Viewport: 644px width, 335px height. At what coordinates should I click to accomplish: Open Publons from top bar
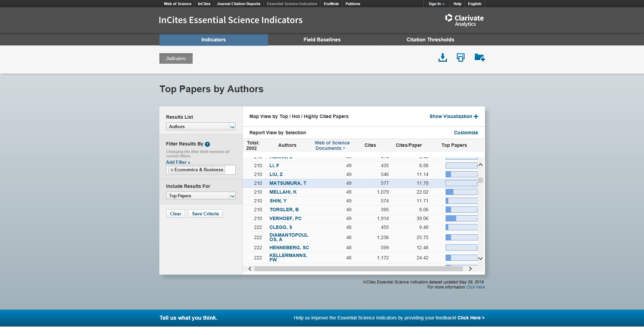click(x=353, y=4)
